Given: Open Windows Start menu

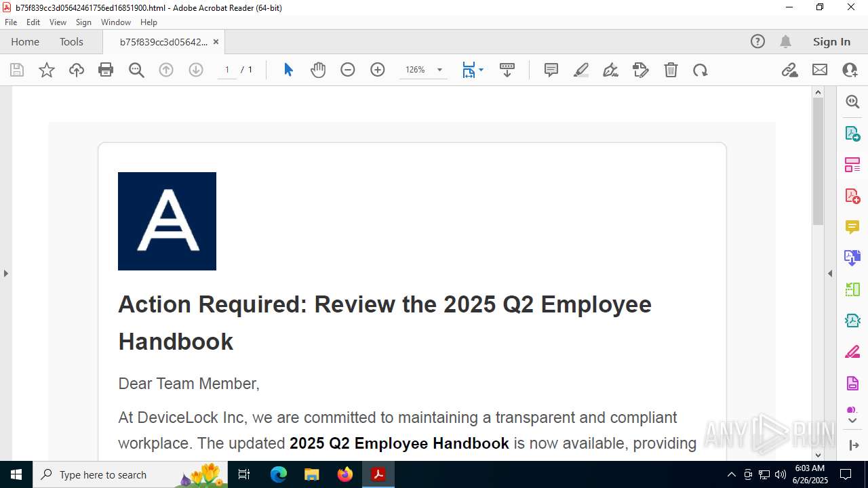Looking at the screenshot, I should click(16, 474).
